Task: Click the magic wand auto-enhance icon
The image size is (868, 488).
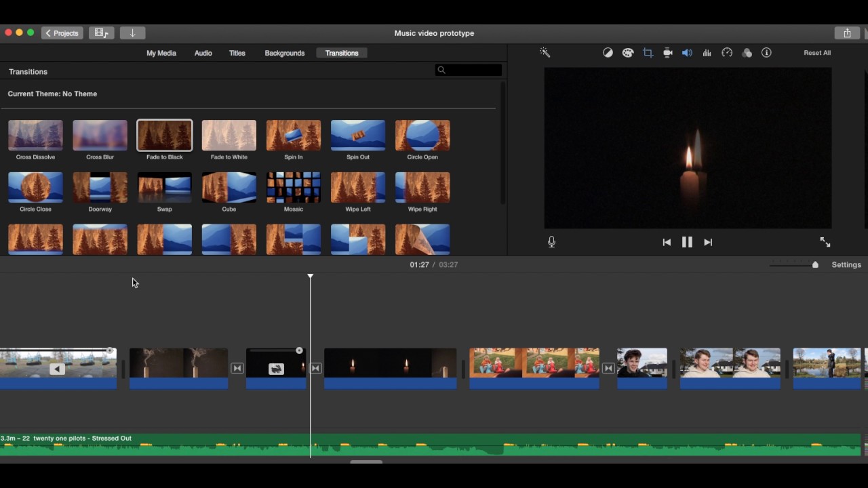Action: click(545, 53)
